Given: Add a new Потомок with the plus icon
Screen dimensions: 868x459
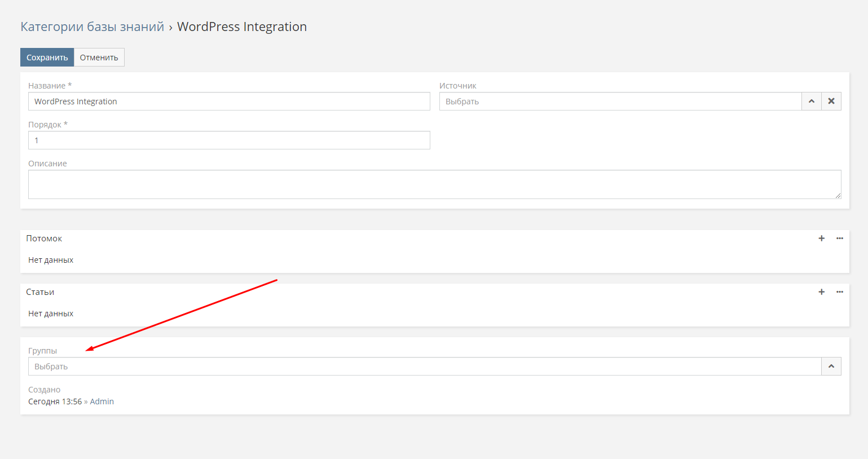Looking at the screenshot, I should (821, 239).
